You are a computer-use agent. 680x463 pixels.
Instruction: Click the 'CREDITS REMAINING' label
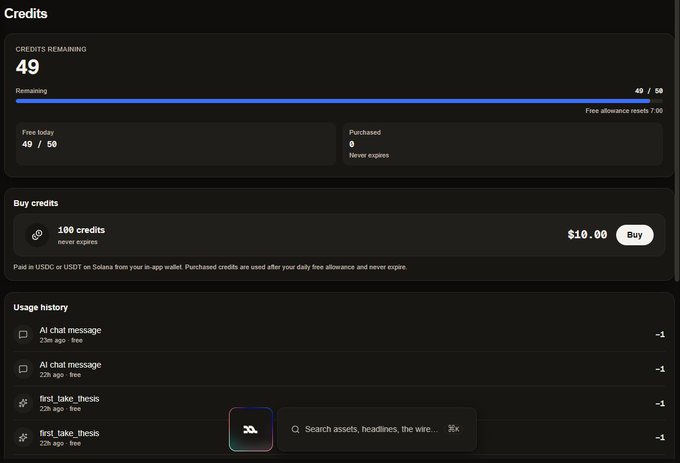[51, 49]
